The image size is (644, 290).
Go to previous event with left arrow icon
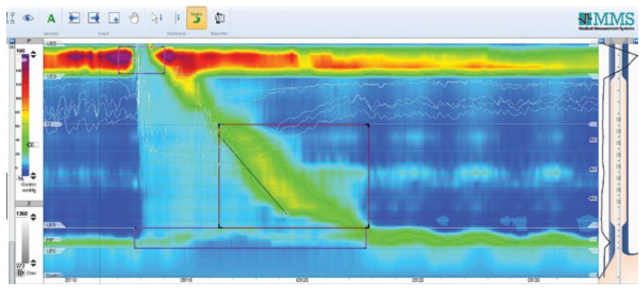(74, 18)
